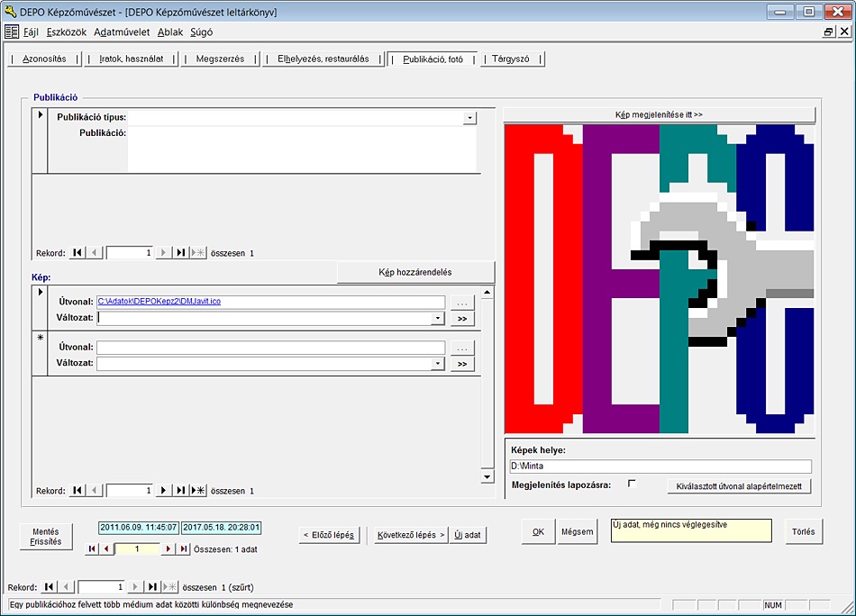The image size is (856, 616).
Task: Switch to the Tárgyszó tab
Action: [x=511, y=59]
